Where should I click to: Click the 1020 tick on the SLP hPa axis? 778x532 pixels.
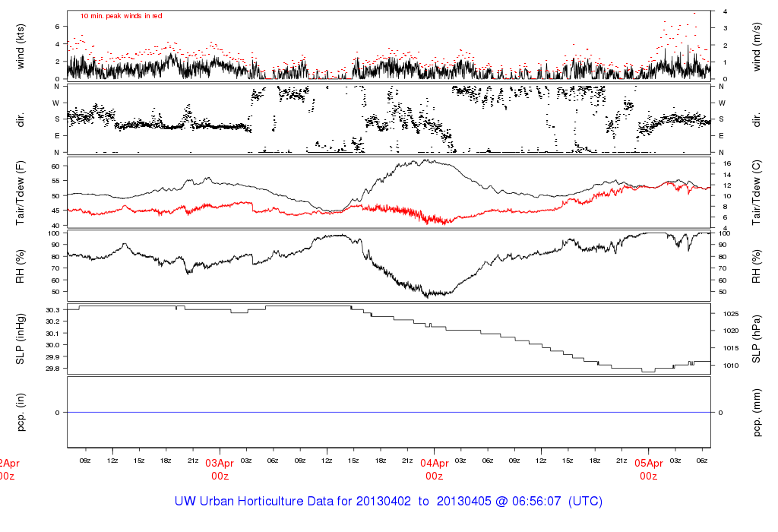click(731, 331)
